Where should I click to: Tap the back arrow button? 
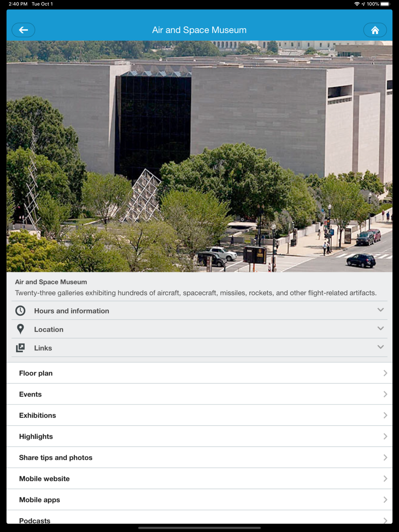point(23,30)
